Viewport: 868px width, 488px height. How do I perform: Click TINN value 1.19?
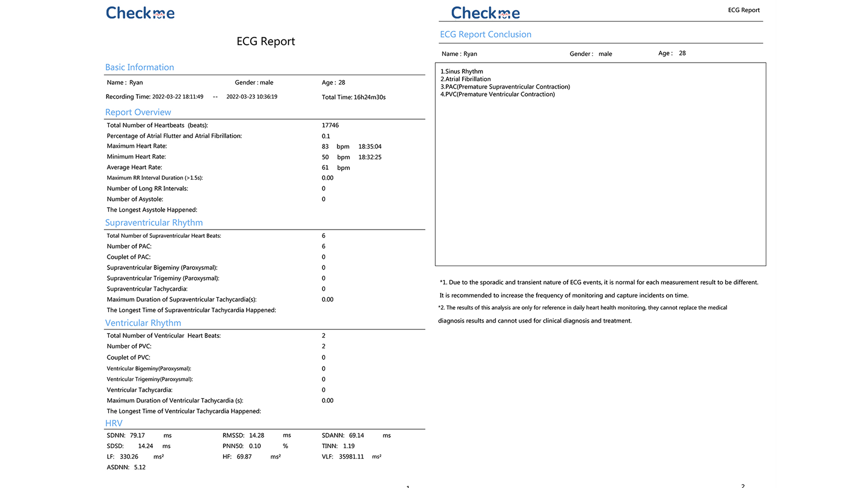(349, 446)
